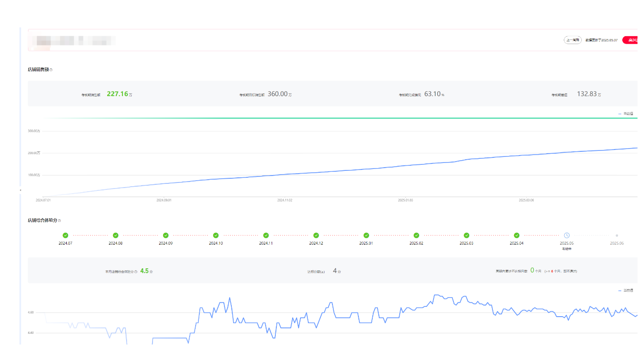The width and height of the screenshot is (644, 351).
Task: Click the red button at top right
Action: point(631,40)
